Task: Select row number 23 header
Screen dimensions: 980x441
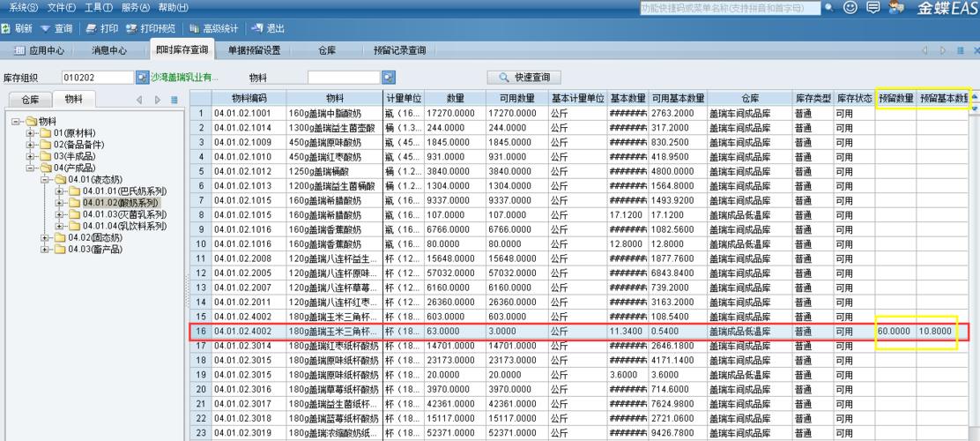Action: (201, 433)
